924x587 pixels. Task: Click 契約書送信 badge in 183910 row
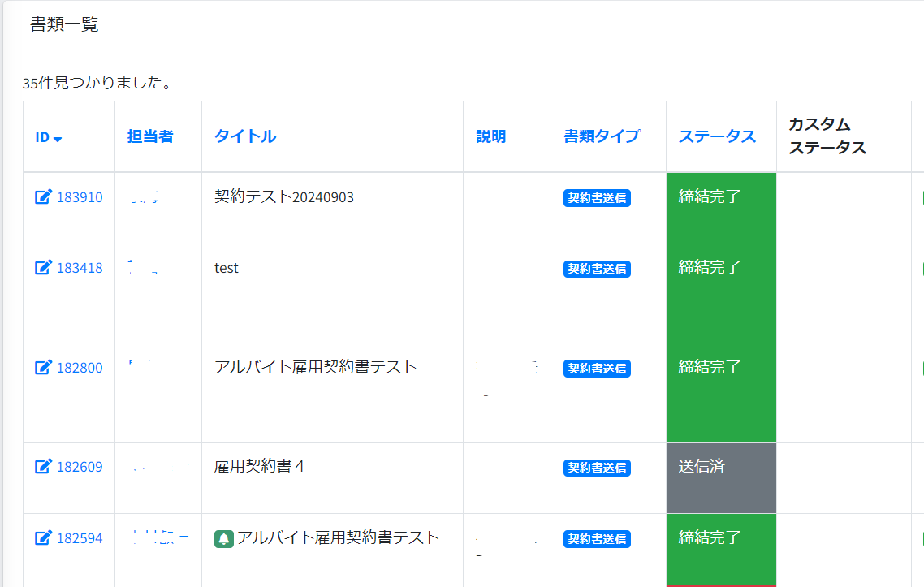(597, 198)
